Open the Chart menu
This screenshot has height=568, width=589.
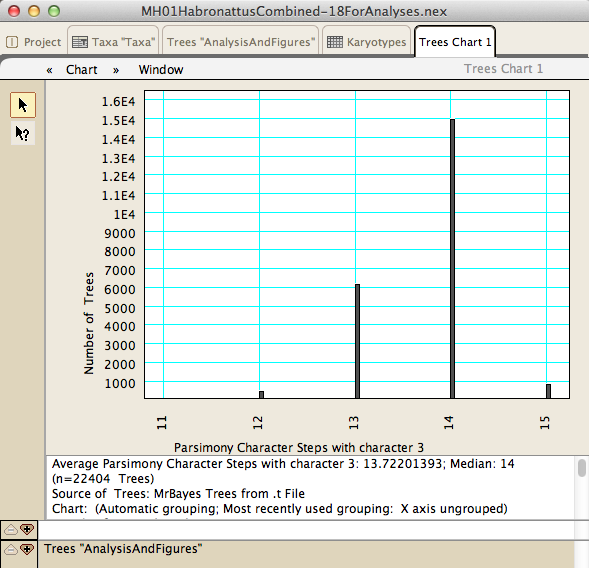pos(82,70)
